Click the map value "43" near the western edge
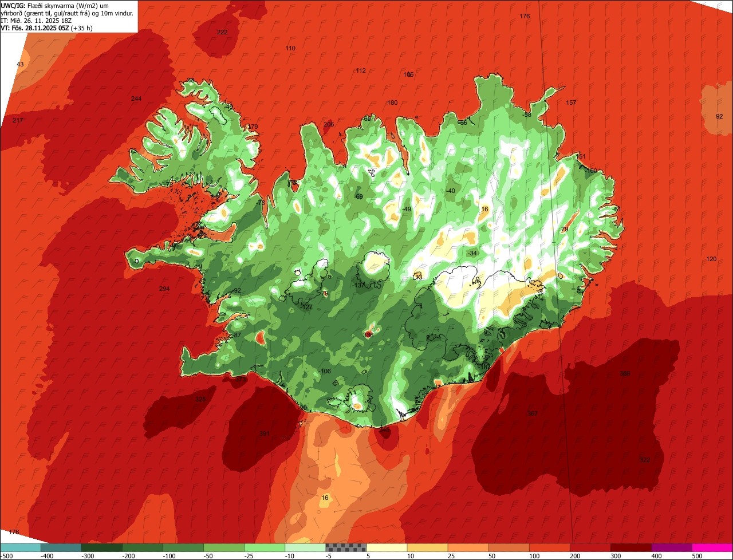Screen dimensions: 733x560 (21, 64)
